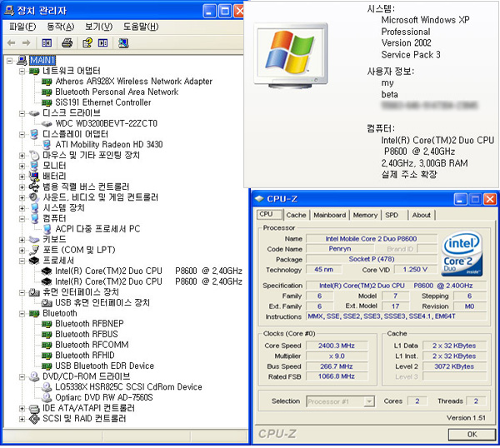Viewport: 500px width, 448px height.
Task: Expand the 범용 직렬 버스 컨트롤러 node
Action: pos(22,187)
